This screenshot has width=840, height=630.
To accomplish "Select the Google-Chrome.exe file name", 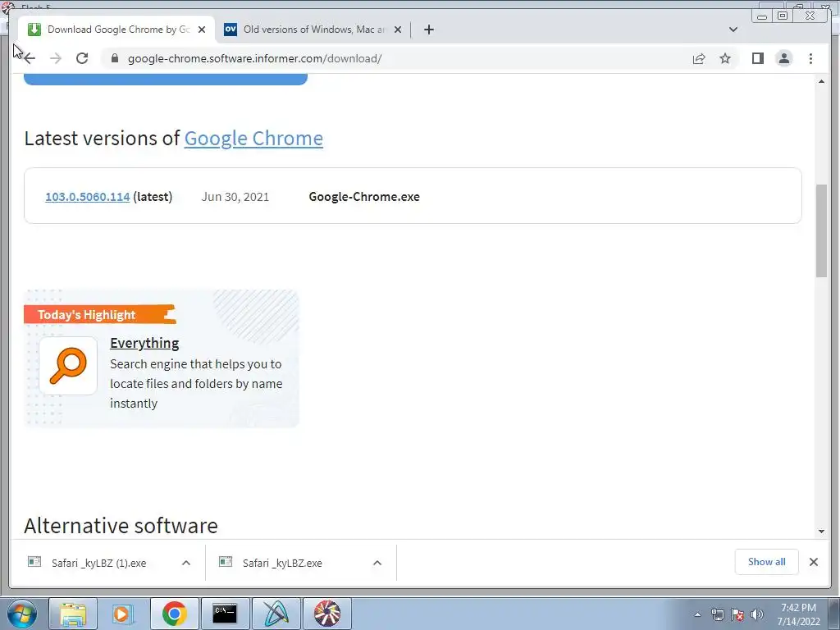I will 364,197.
